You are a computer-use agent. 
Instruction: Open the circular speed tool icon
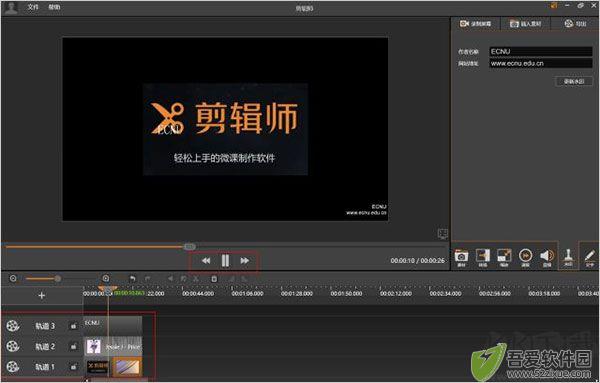(525, 257)
